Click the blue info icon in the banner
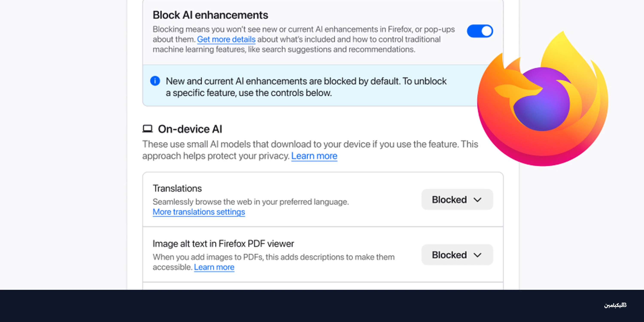The width and height of the screenshot is (644, 322). coord(155,81)
